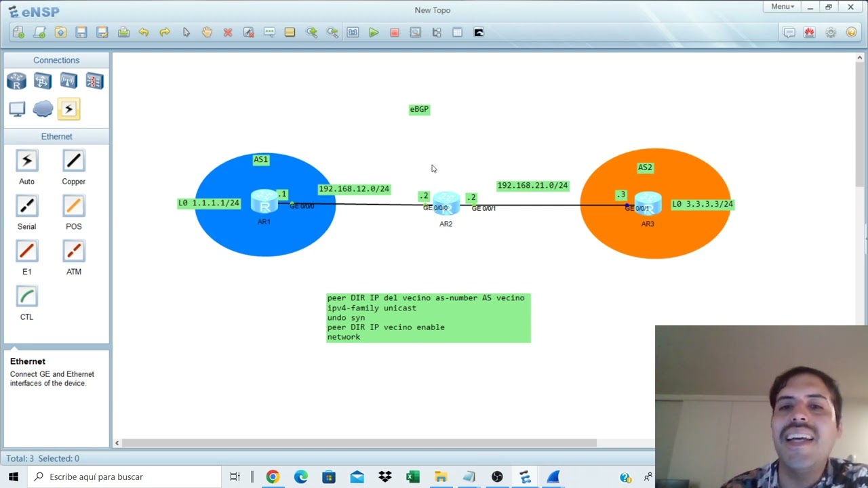Click the Save topology floppy icon

click(81, 33)
